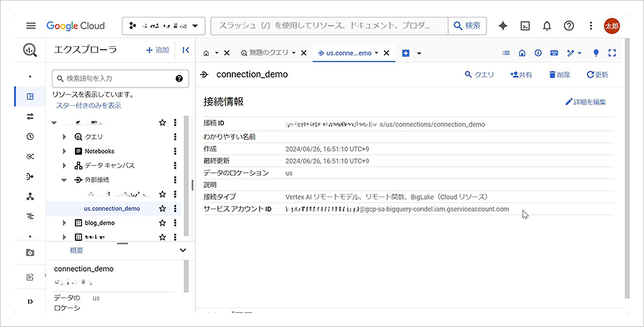Open the notifications bell
644x327 pixels.
pyautogui.click(x=547, y=26)
